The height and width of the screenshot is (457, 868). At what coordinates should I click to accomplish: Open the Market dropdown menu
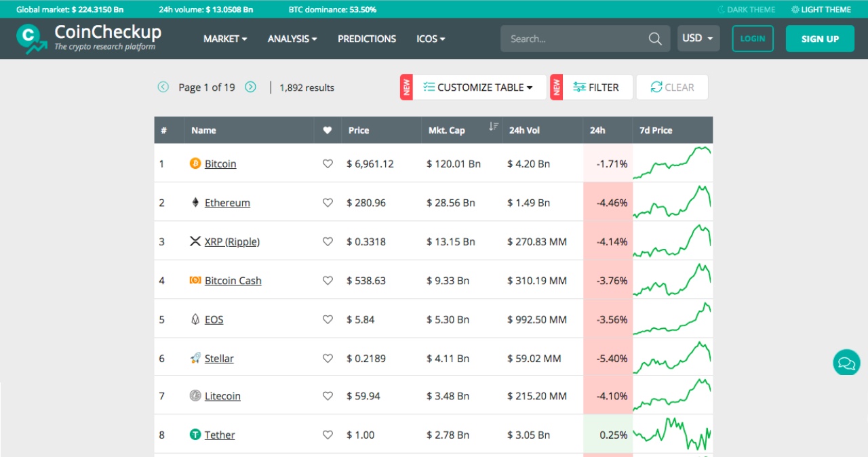coord(225,39)
